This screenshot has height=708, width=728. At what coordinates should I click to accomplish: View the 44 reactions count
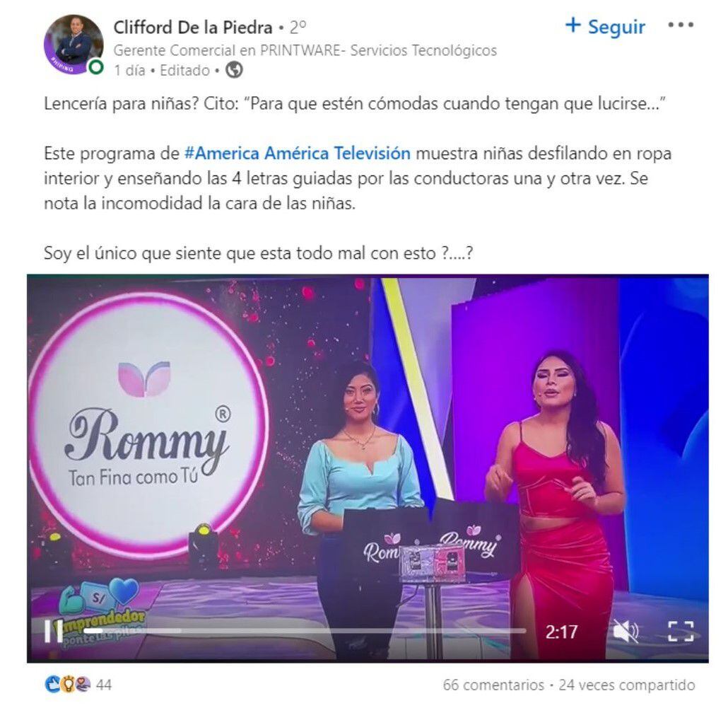pyautogui.click(x=103, y=685)
